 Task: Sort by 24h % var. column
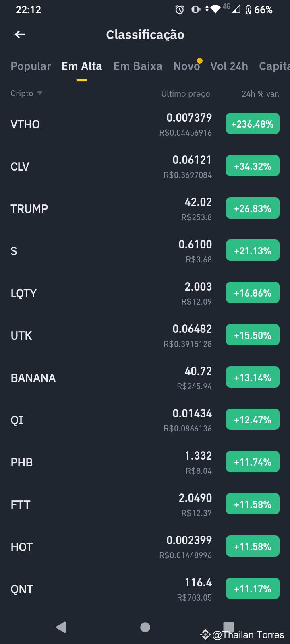pyautogui.click(x=261, y=94)
